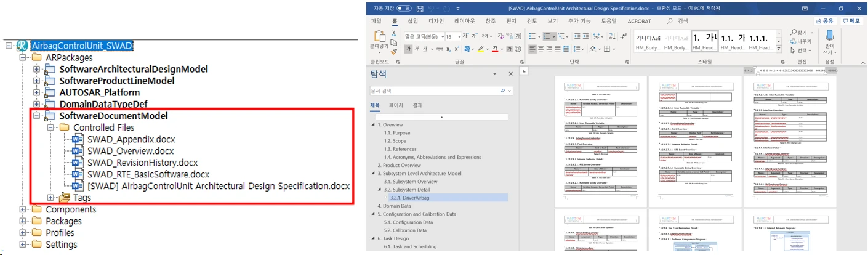Center-align the paragraph

click(541, 49)
